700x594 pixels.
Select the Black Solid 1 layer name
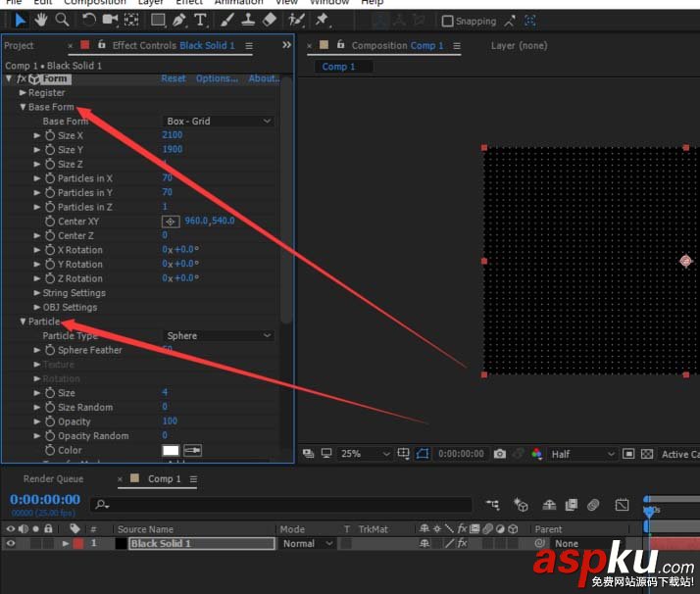coord(202,544)
